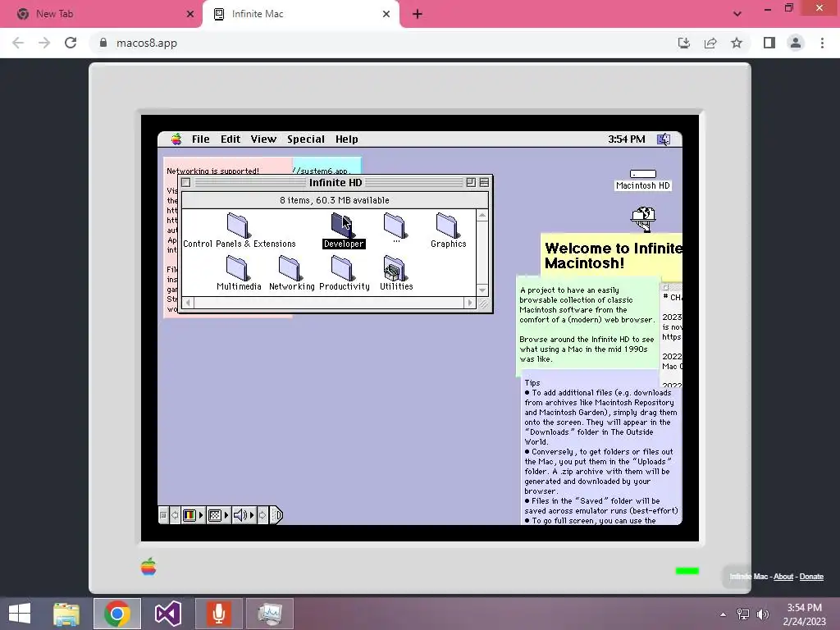Close the Infinite Mac browser tab

[386, 14]
